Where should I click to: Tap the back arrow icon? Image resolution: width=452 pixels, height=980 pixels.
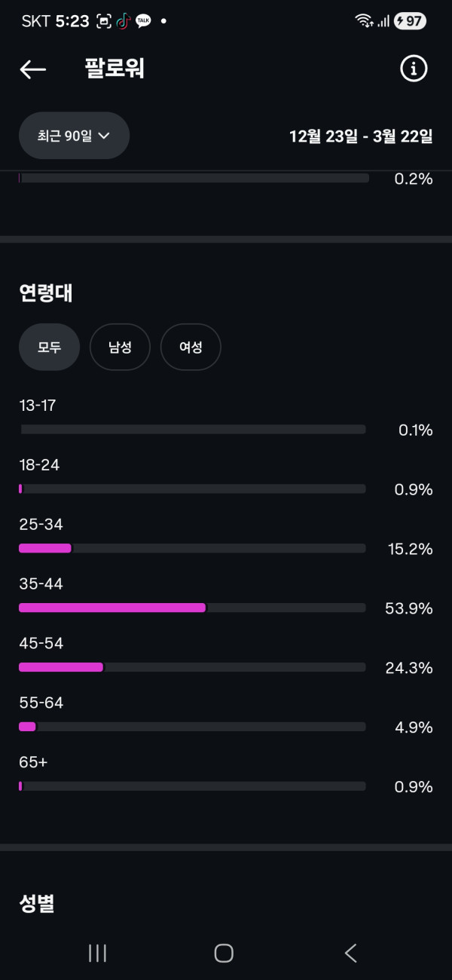[33, 69]
